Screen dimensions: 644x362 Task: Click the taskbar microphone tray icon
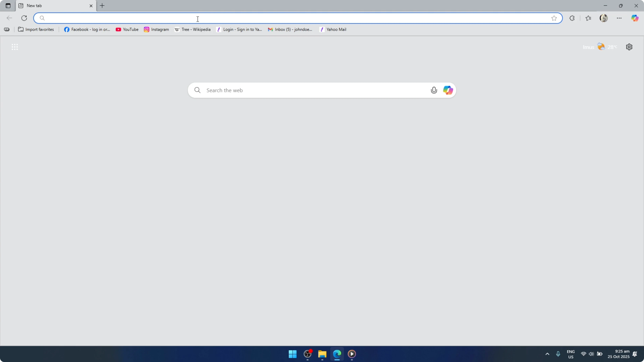coord(558,354)
